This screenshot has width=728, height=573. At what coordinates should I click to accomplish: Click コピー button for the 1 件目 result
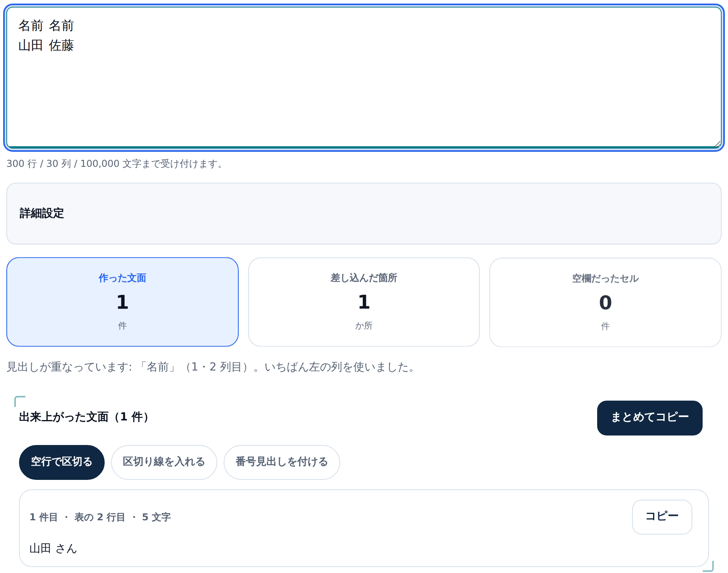coord(662,517)
